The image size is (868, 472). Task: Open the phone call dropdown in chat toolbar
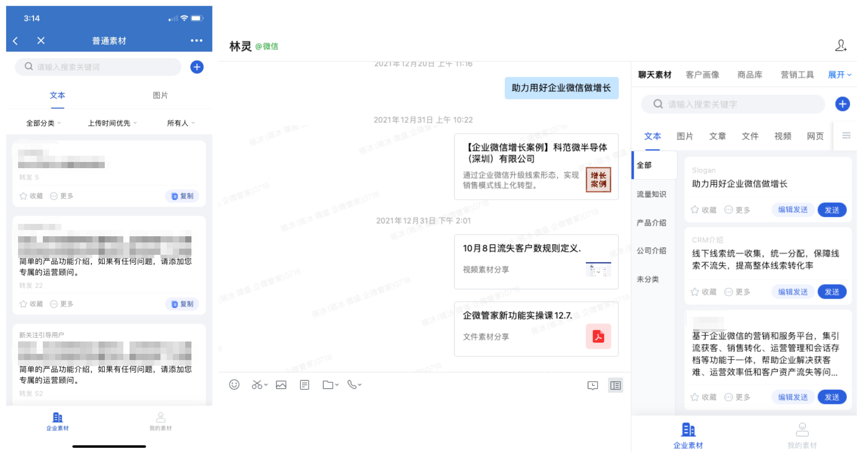(x=355, y=385)
